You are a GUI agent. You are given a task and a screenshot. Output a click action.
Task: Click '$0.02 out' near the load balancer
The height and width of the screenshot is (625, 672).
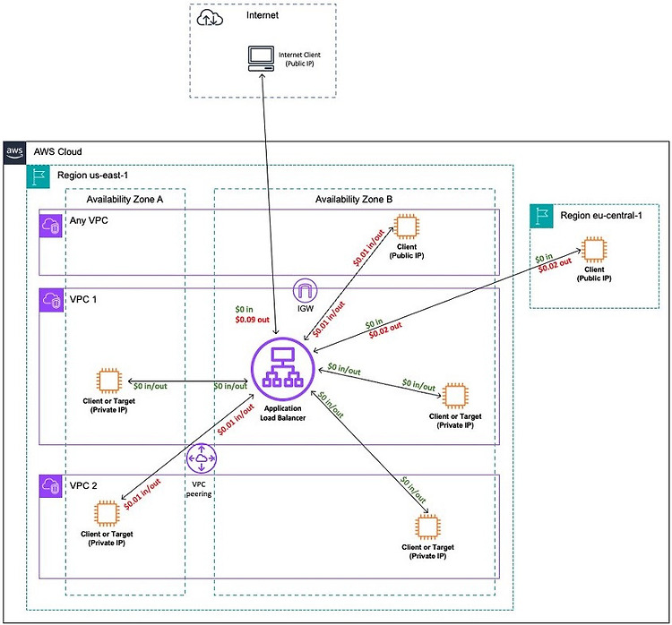[385, 330]
